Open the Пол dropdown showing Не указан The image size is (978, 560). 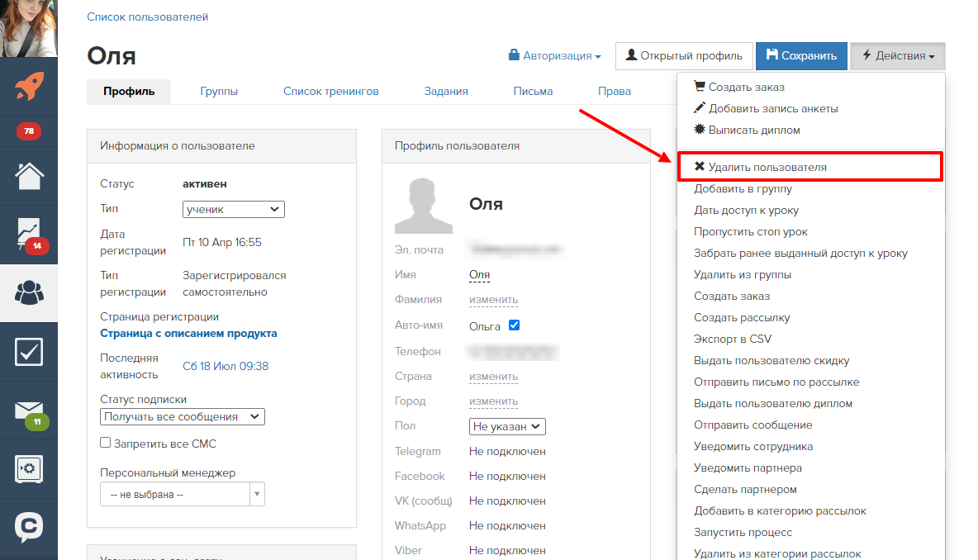pyautogui.click(x=507, y=426)
